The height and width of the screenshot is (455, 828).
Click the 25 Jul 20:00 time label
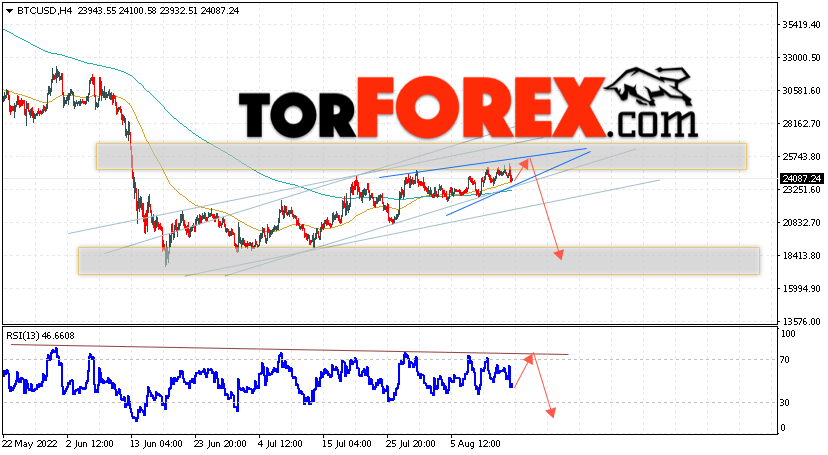411,444
